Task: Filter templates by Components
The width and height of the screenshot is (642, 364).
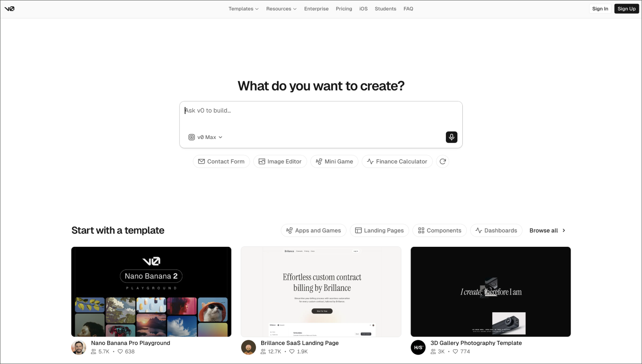Action: pos(440,230)
